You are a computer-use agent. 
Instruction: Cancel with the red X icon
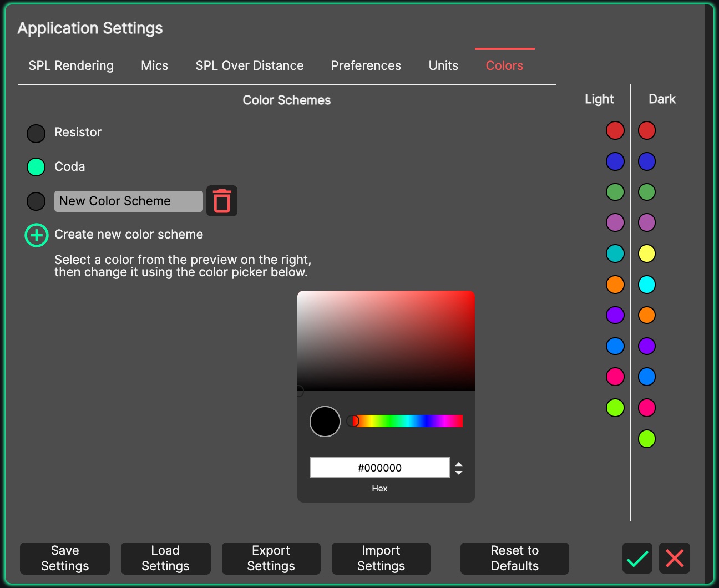(x=675, y=558)
